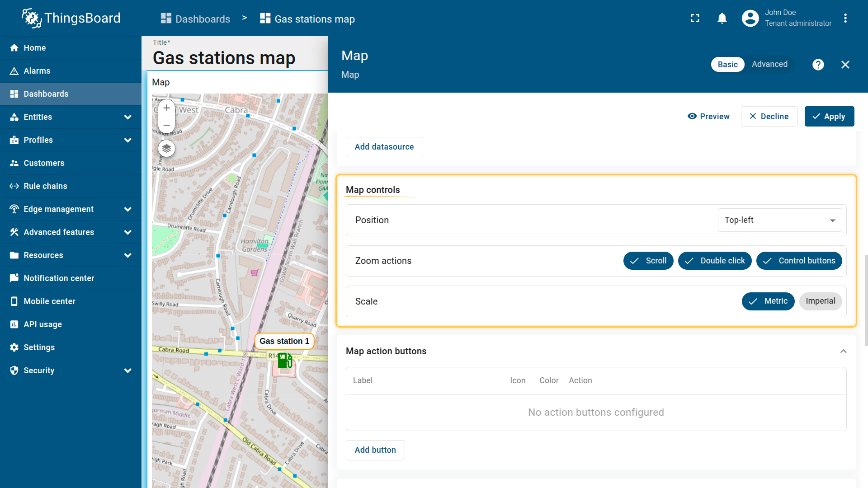Open user menu three-dots icon
868x488 pixels.
pos(845,19)
